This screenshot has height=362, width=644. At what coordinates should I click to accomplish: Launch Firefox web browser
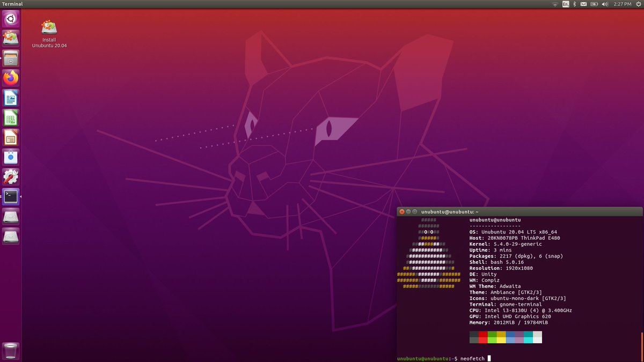coord(11,78)
